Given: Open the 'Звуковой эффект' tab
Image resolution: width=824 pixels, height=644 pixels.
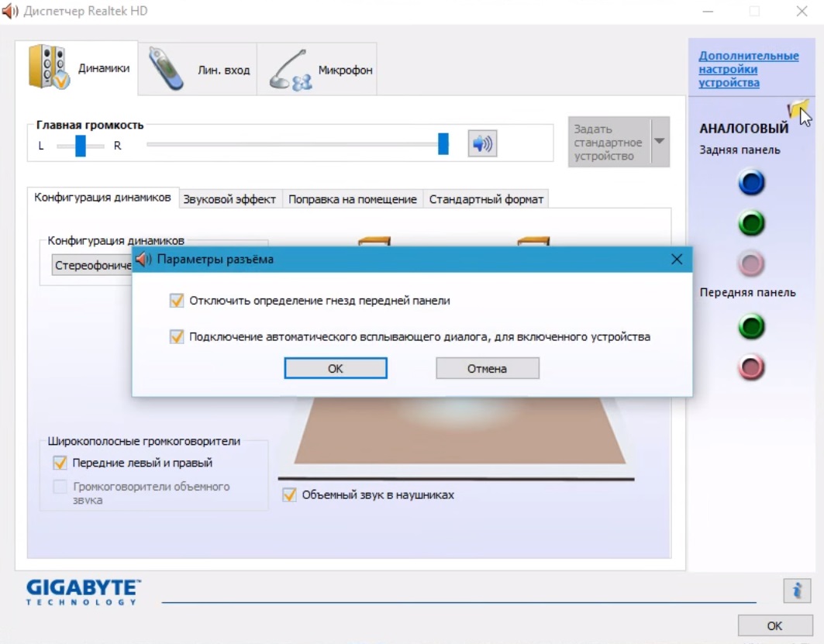Looking at the screenshot, I should [229, 199].
